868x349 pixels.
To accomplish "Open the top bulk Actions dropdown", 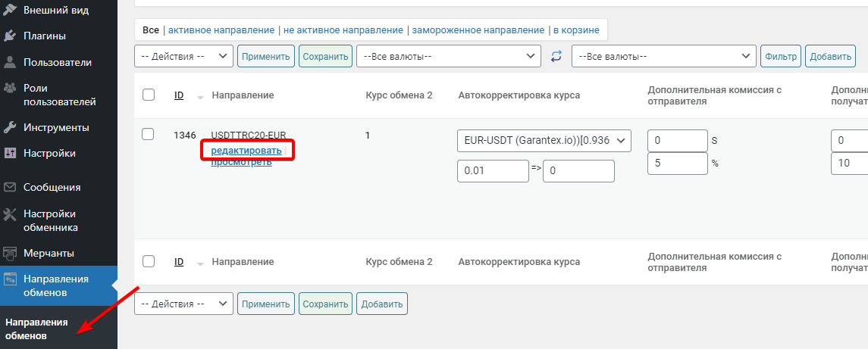I will pos(183,56).
